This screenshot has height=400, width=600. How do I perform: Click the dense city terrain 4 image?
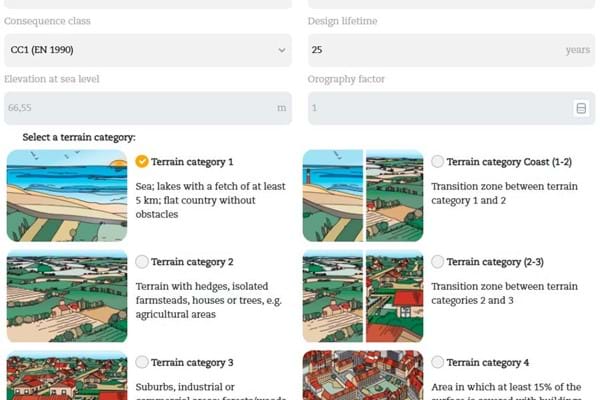[363, 375]
